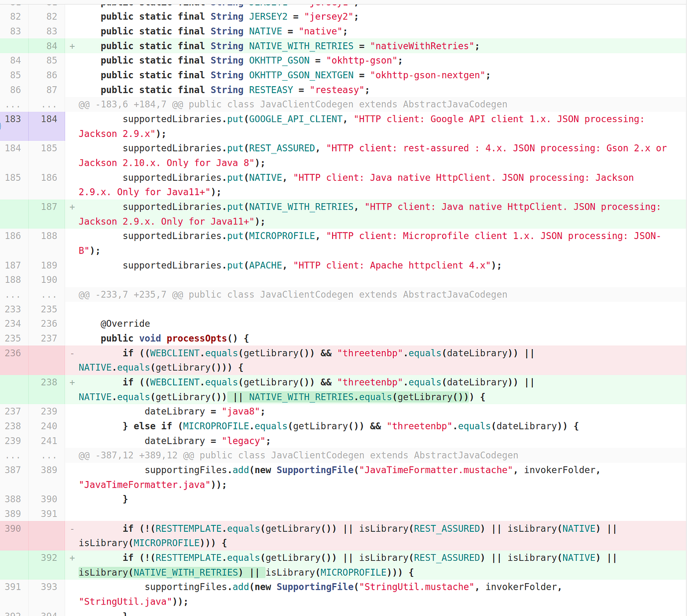Click the plus marker beside line 392
Screen dimensions: 697x616
pos(72,557)
